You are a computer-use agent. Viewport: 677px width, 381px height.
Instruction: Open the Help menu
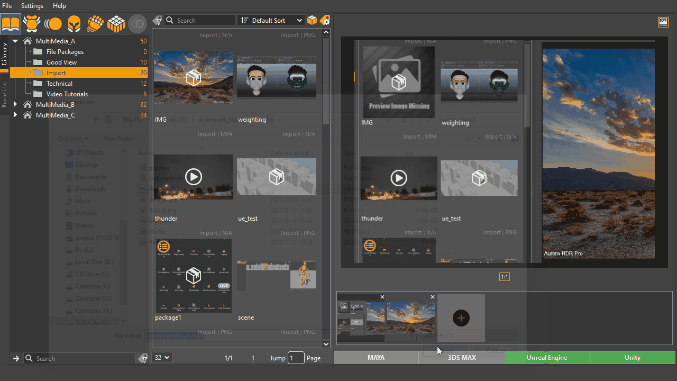[x=59, y=6]
